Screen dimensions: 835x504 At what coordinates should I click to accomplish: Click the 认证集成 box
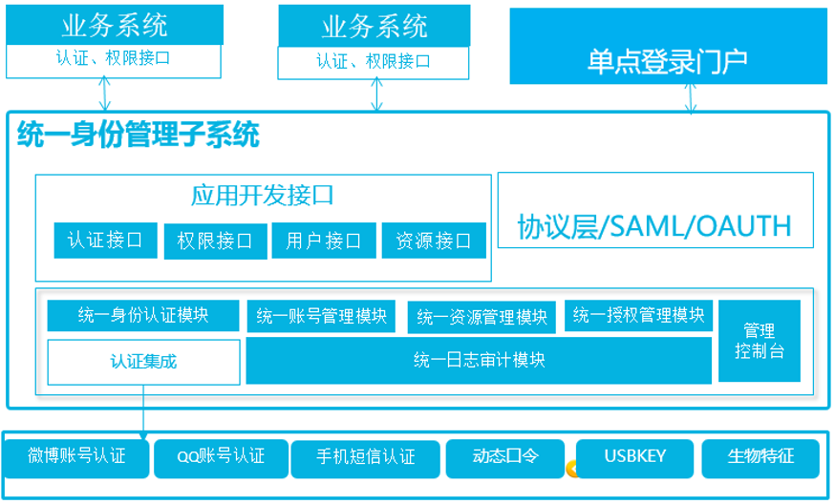(143, 363)
